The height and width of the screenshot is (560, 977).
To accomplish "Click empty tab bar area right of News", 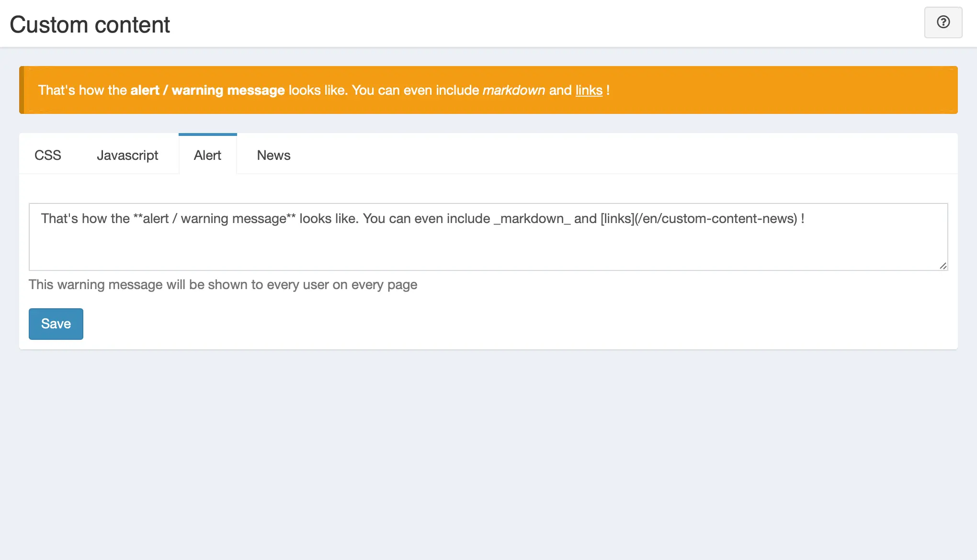I will [623, 154].
